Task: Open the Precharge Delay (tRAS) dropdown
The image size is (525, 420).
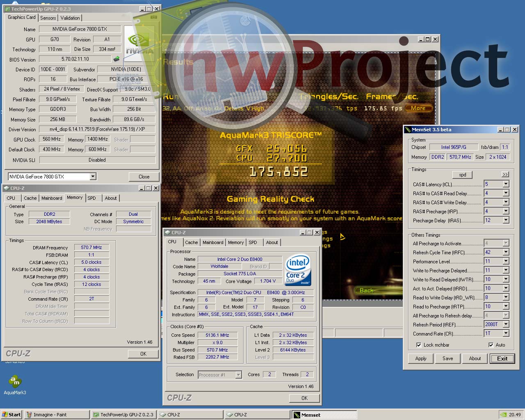Action: click(x=506, y=220)
